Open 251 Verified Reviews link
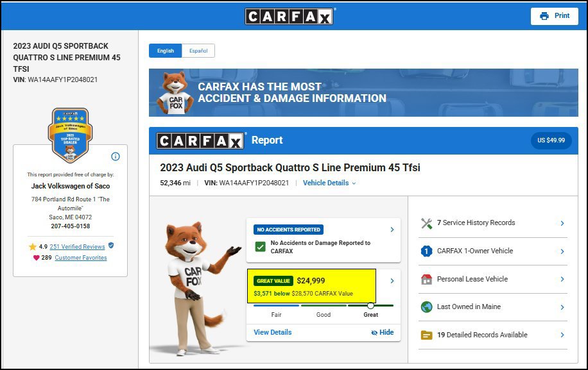Viewport: 588px width, 370px height. click(77, 247)
